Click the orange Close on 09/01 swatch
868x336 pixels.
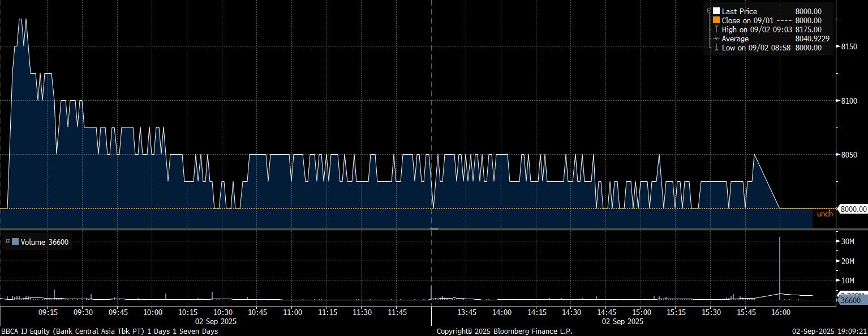(x=716, y=20)
